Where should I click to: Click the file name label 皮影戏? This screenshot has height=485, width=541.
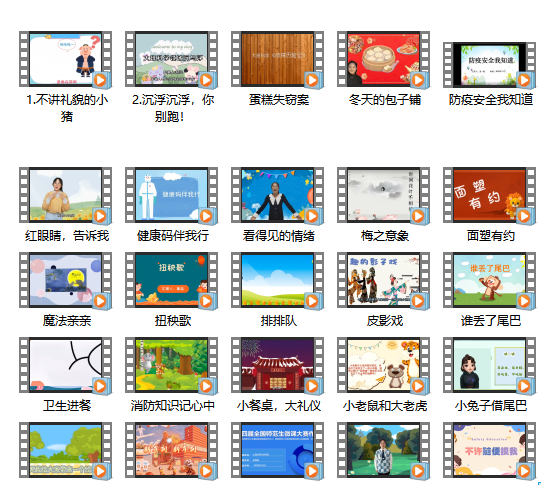(x=385, y=321)
